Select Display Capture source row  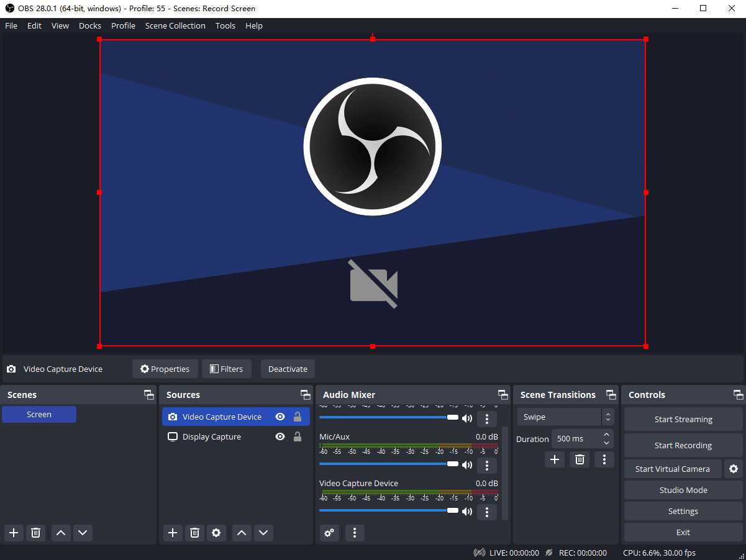click(236, 437)
